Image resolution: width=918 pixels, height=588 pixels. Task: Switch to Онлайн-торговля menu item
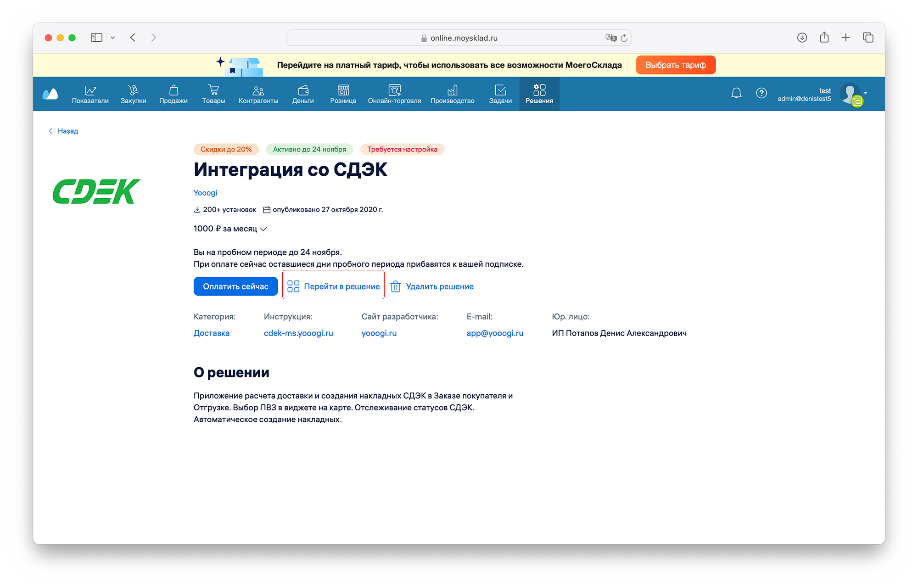point(394,94)
